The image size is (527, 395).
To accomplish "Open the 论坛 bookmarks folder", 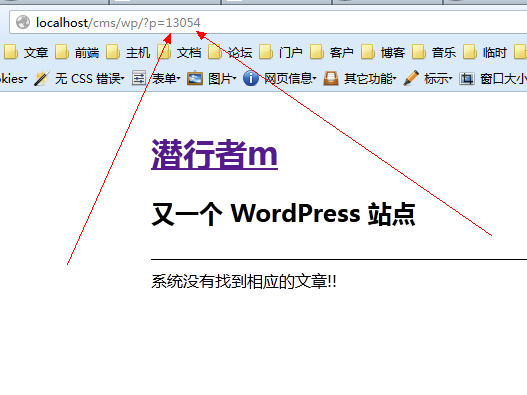I will (x=230, y=52).
